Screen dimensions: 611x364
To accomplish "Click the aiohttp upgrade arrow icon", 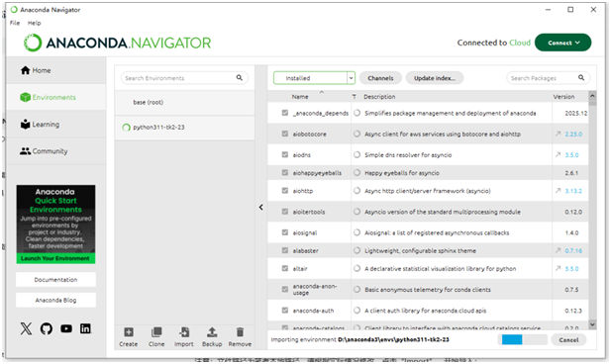I will pyautogui.click(x=558, y=191).
